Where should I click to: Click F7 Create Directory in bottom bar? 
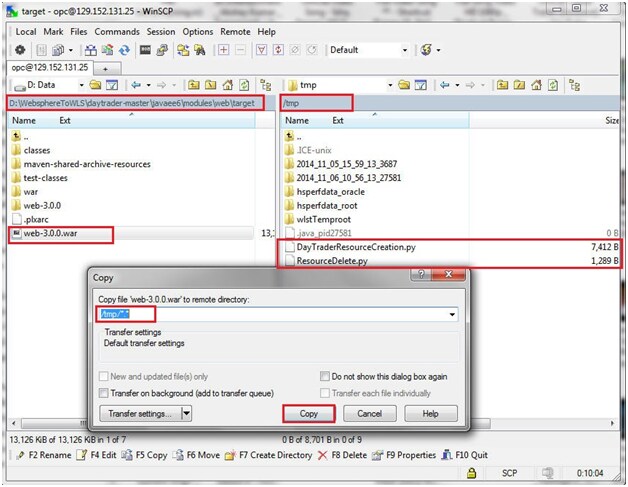[268, 455]
